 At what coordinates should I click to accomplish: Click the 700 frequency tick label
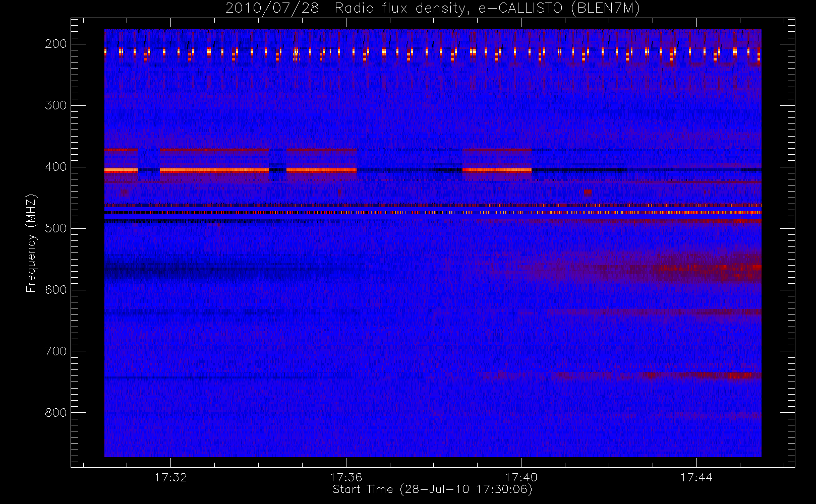click(56, 351)
